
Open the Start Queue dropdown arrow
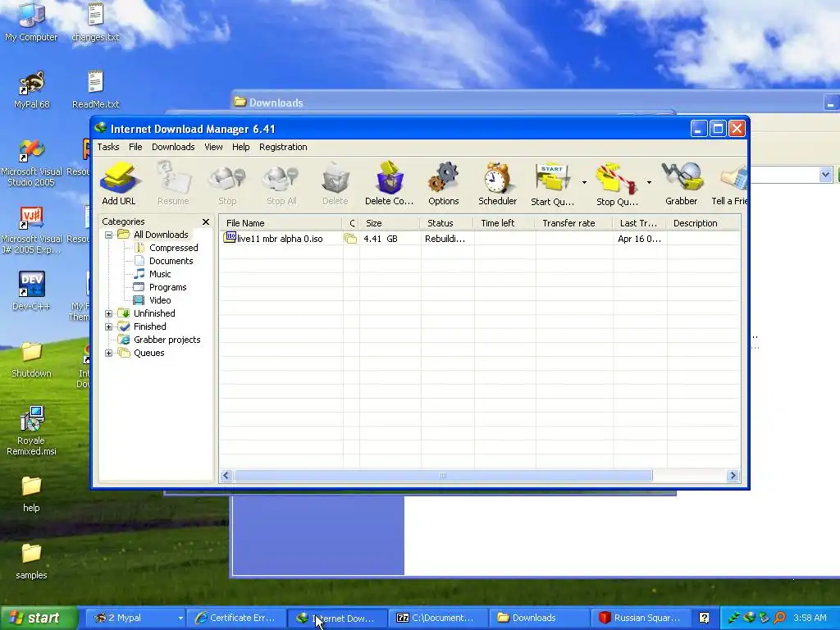click(584, 183)
